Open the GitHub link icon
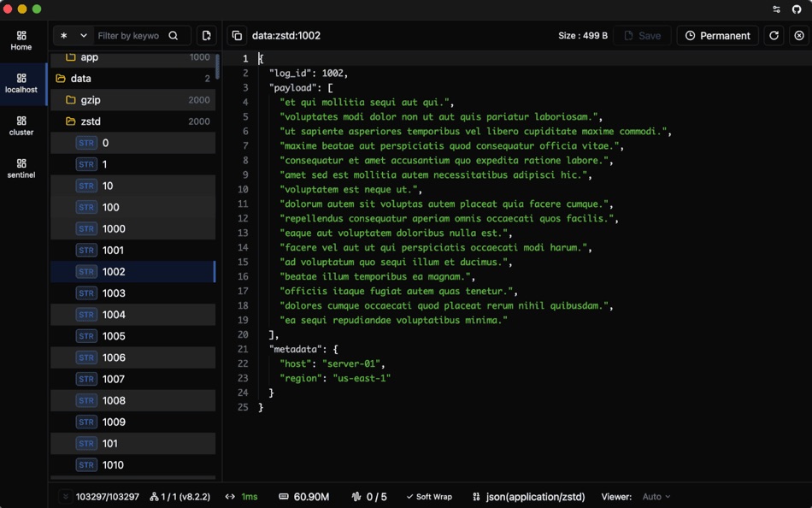812x508 pixels. click(x=797, y=9)
